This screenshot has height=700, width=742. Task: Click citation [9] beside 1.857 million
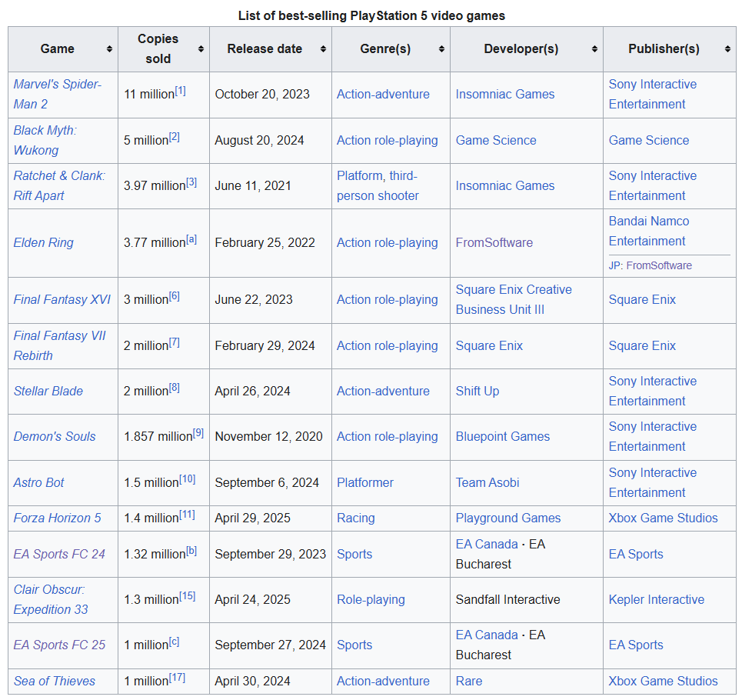coord(198,433)
